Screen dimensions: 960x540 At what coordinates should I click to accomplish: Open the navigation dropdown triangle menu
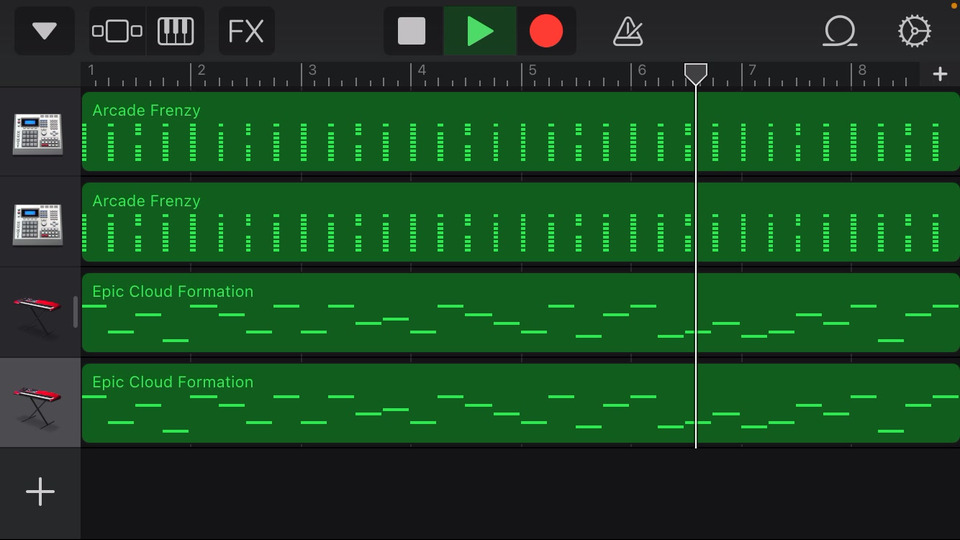[44, 31]
